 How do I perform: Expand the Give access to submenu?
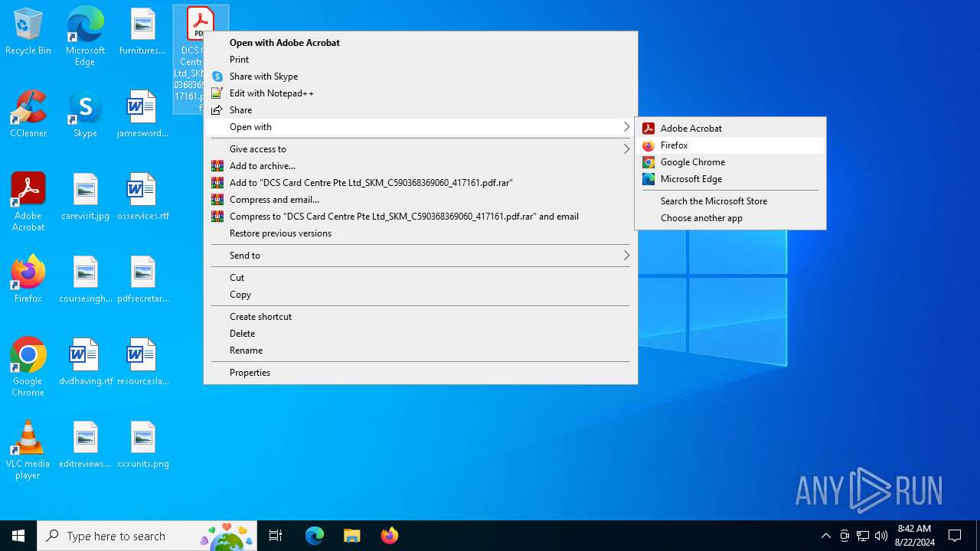pyautogui.click(x=420, y=149)
